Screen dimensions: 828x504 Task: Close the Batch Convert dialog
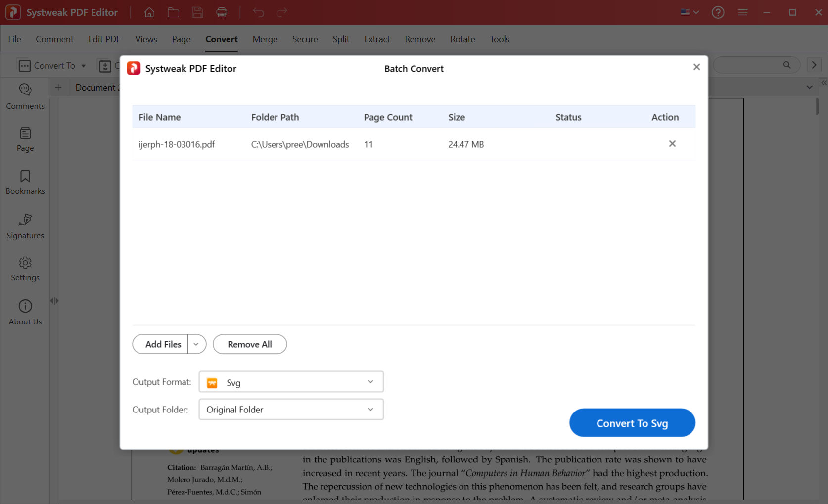click(x=696, y=67)
